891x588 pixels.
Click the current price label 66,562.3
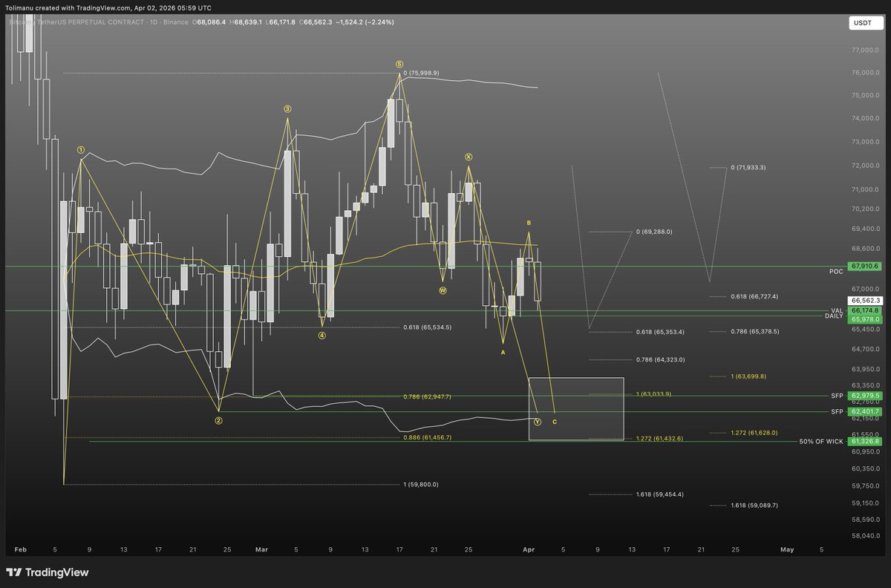click(x=866, y=300)
